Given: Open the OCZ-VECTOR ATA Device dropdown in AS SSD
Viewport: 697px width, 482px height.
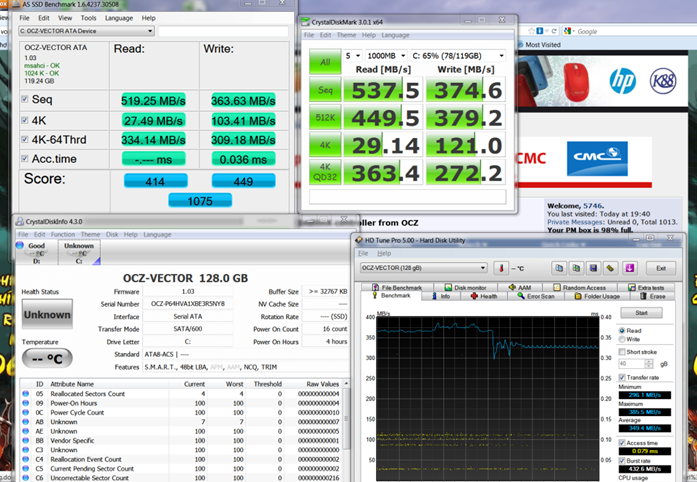Looking at the screenshot, I should click(x=86, y=31).
